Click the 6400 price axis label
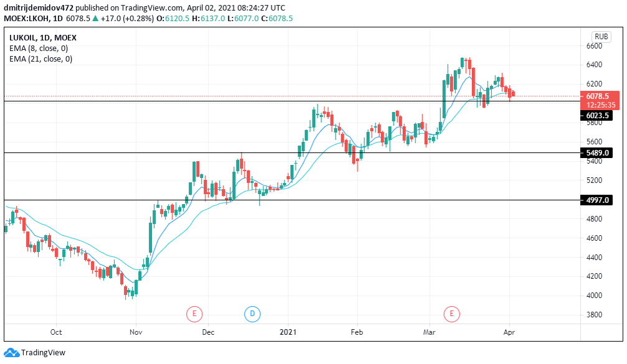 (x=594, y=65)
